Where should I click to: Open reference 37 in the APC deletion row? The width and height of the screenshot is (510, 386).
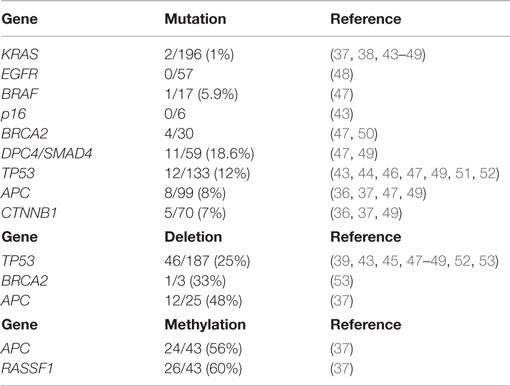click(342, 301)
